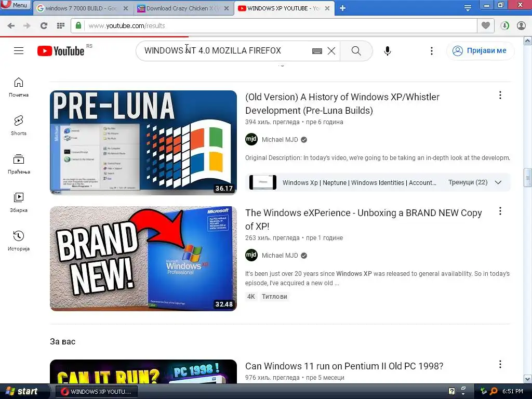The height and width of the screenshot is (399, 532).
Task: Open options menu for the Pre-Luna Builds video
Action: (x=500, y=96)
